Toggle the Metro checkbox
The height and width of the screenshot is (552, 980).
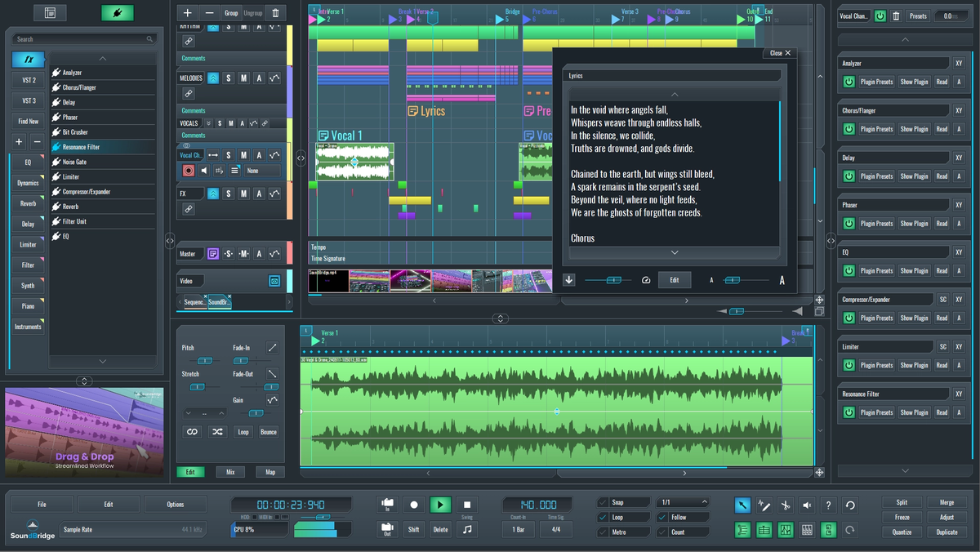pos(603,532)
